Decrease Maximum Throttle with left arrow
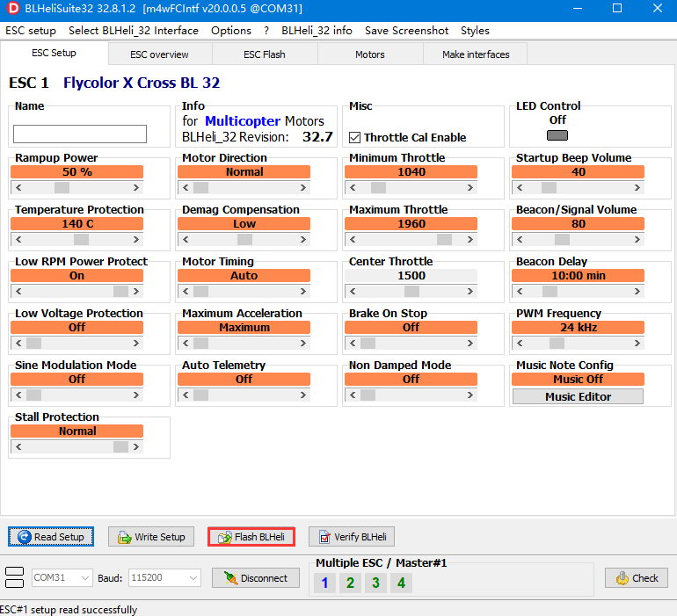 point(353,240)
